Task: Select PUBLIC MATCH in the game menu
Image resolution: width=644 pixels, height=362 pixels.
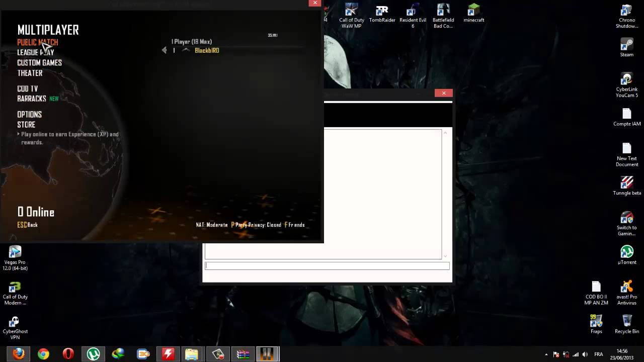Action: point(38,42)
